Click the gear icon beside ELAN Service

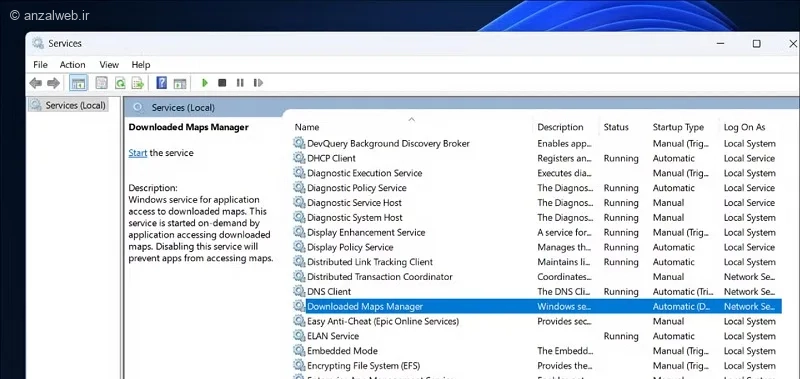tap(299, 336)
